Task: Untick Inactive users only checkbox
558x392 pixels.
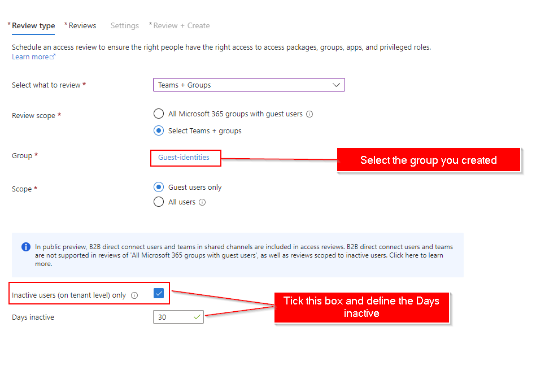Action: click(158, 293)
